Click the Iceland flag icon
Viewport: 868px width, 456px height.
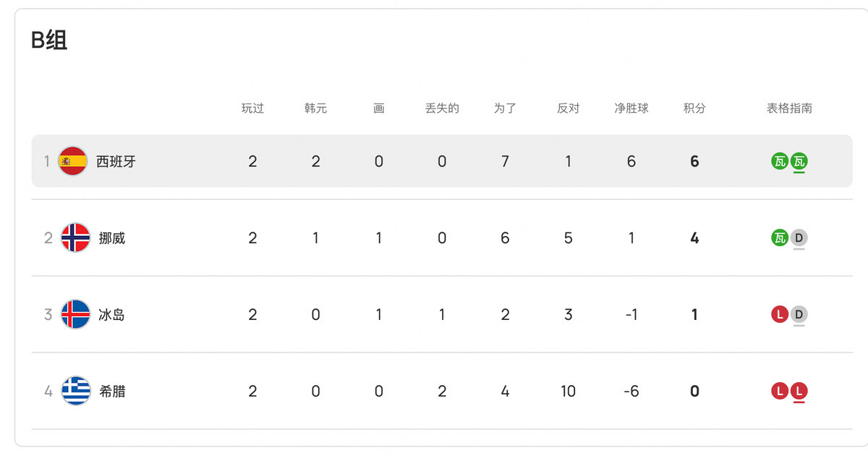(x=75, y=314)
